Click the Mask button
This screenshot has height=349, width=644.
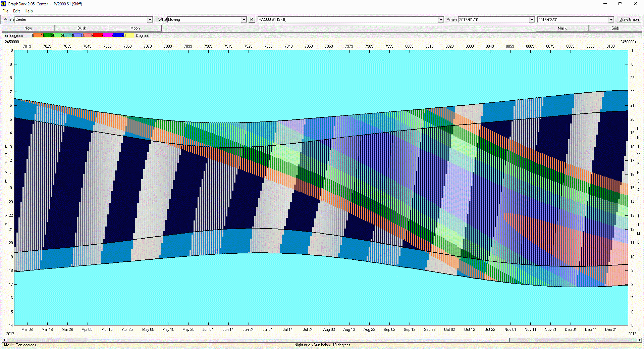click(x=562, y=28)
